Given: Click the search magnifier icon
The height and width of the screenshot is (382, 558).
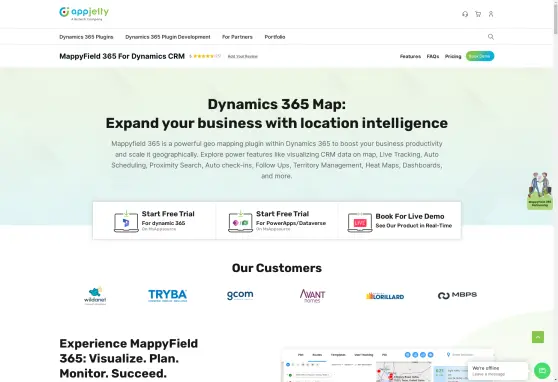Looking at the screenshot, I should pyautogui.click(x=491, y=37).
